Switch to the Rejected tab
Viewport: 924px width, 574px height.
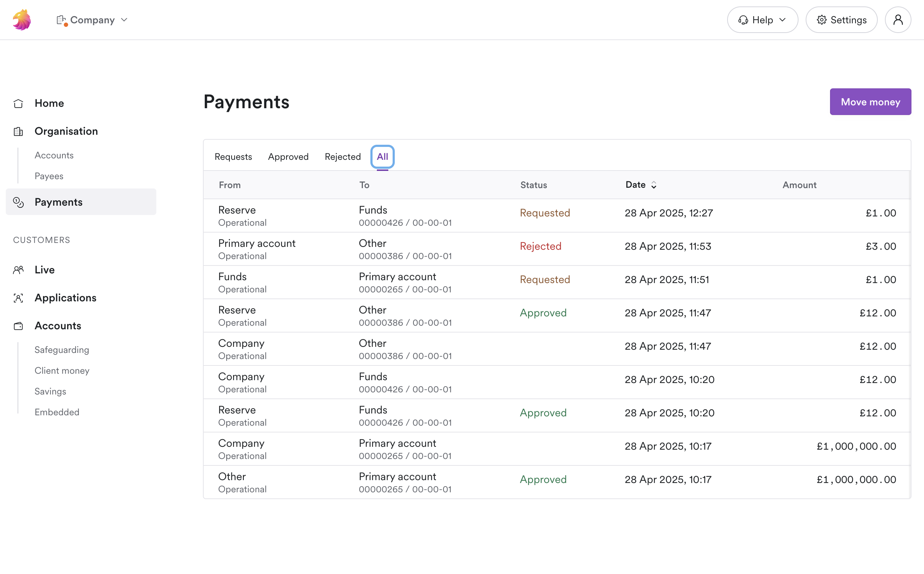point(342,157)
